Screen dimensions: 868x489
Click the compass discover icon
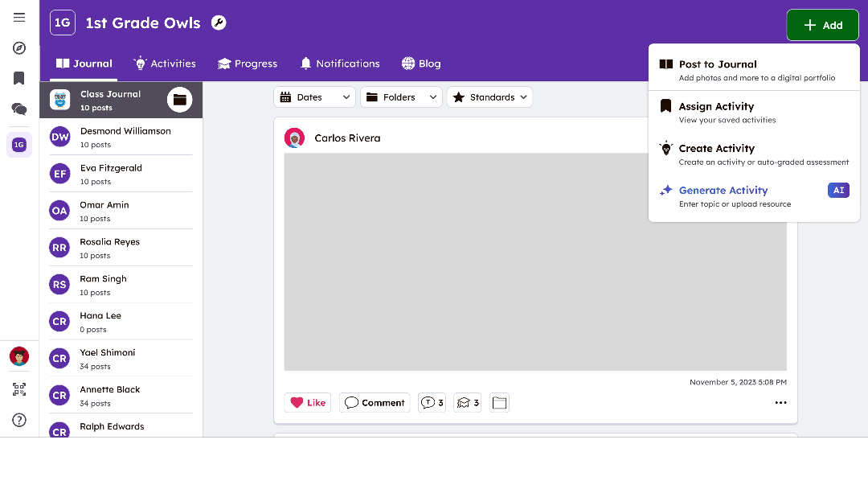pyautogui.click(x=19, y=48)
